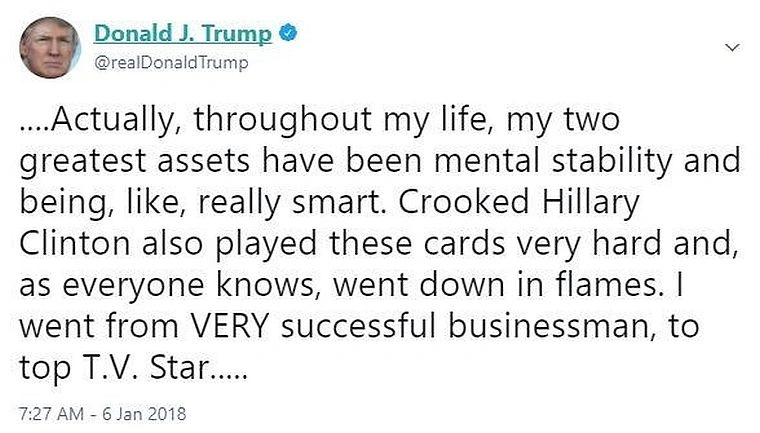Open the Donald J. Trump profile link
This screenshot has width=760, height=433.
182,34
